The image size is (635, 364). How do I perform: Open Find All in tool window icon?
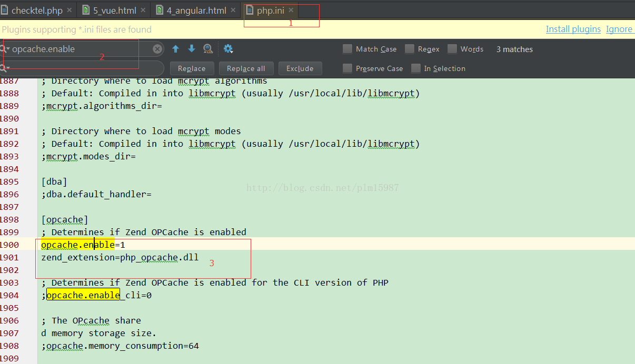208,49
